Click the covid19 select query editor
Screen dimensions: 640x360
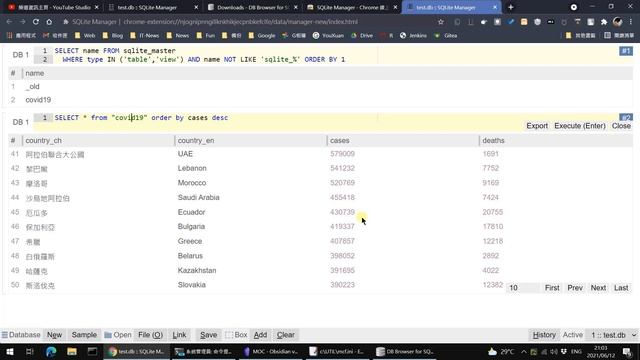point(141,118)
